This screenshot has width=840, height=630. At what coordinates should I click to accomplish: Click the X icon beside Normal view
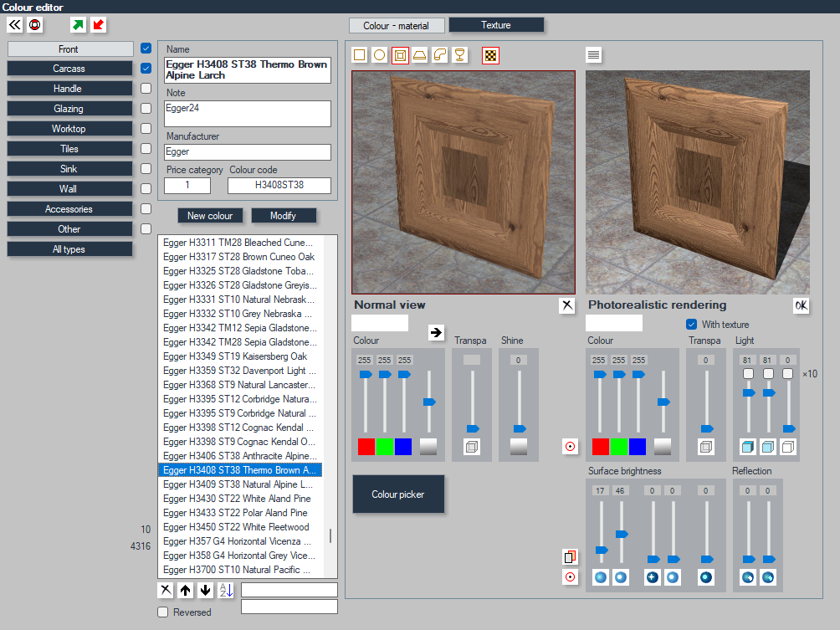[x=566, y=305]
